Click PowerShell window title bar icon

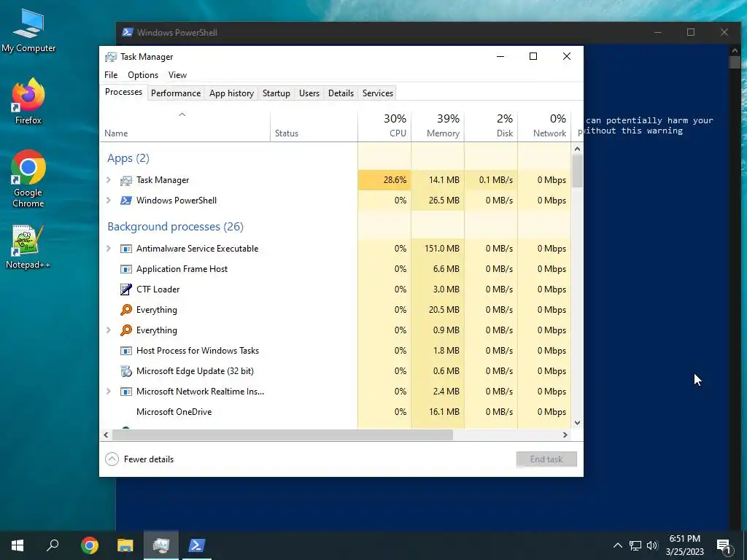127,32
